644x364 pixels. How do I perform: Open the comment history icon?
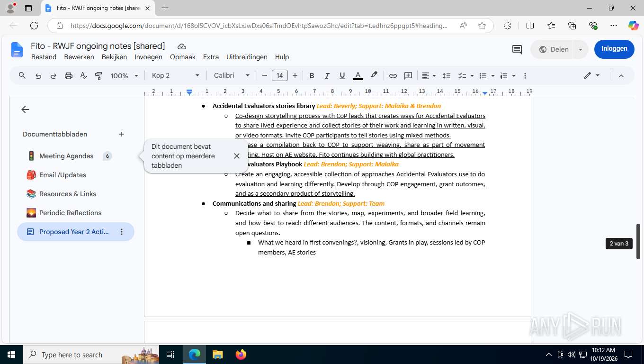517,49
